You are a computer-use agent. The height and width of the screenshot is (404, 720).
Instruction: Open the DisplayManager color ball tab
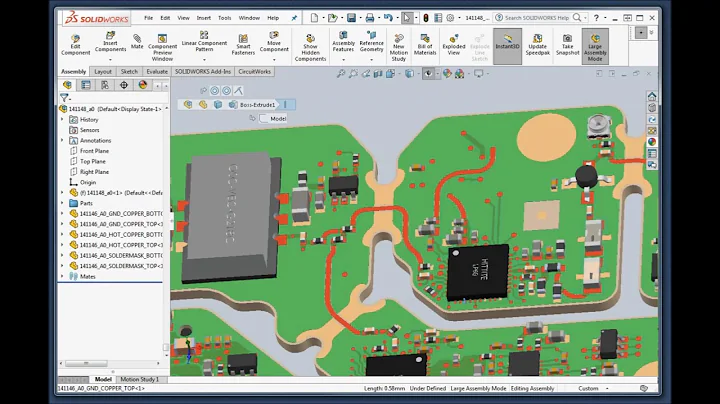pos(143,85)
